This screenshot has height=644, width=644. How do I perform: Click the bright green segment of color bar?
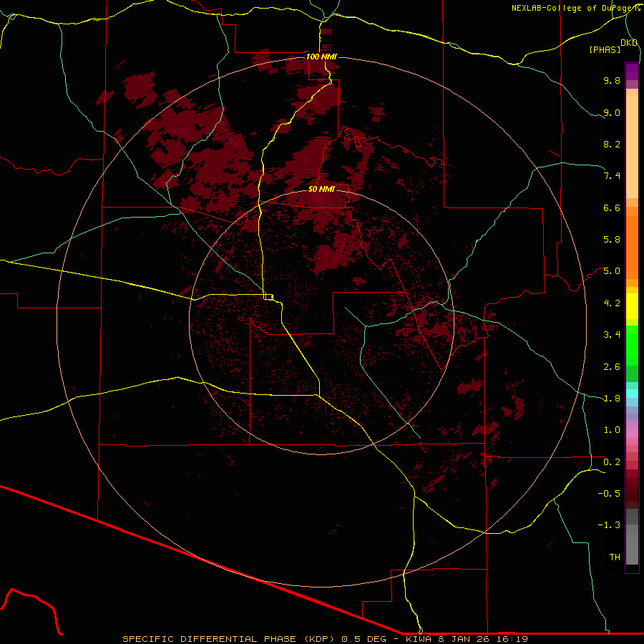point(632,346)
